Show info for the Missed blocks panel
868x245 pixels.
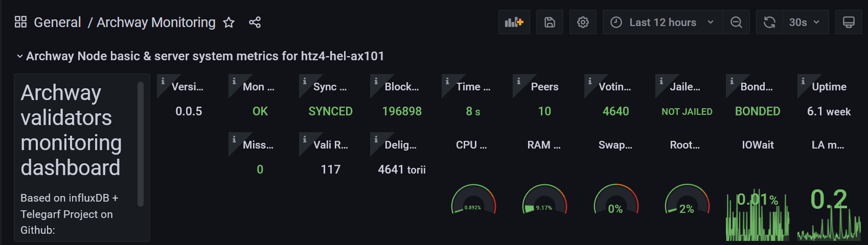[x=234, y=139]
